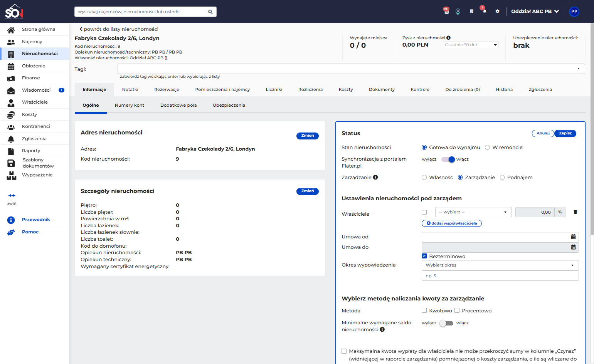The height and width of the screenshot is (364, 594).
Task: Switch to Dokumenty tab
Action: (382, 89)
